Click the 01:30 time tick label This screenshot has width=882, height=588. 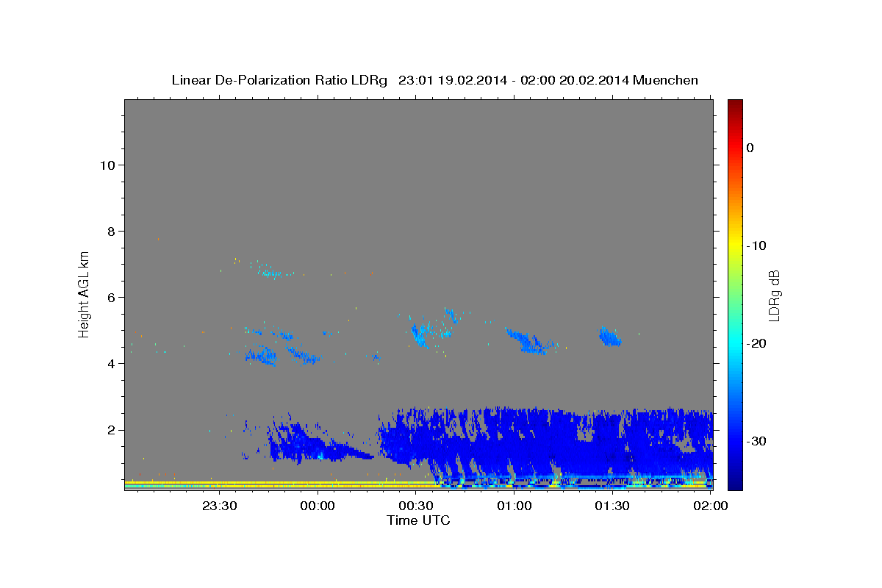tap(612, 506)
